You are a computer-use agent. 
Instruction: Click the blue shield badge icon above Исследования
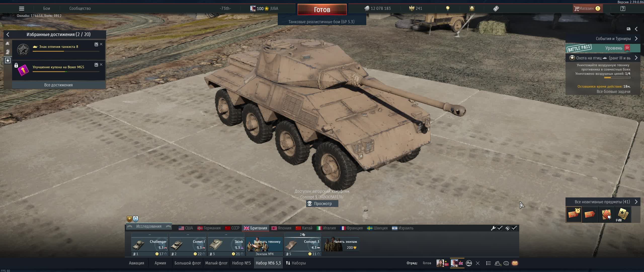coord(136,219)
